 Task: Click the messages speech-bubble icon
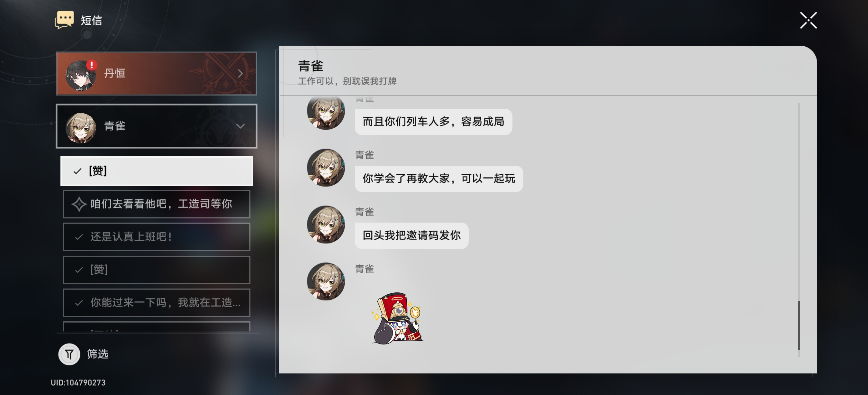click(x=64, y=20)
